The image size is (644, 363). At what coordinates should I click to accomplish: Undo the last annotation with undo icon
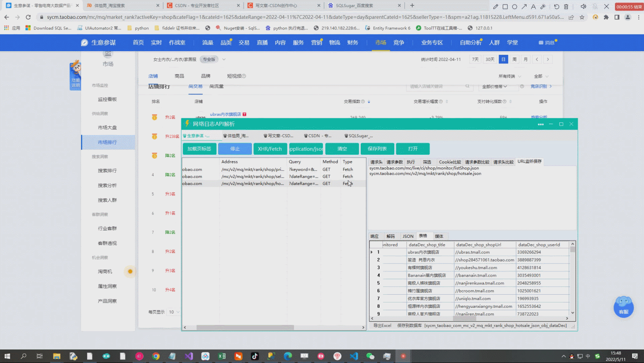click(x=556, y=7)
